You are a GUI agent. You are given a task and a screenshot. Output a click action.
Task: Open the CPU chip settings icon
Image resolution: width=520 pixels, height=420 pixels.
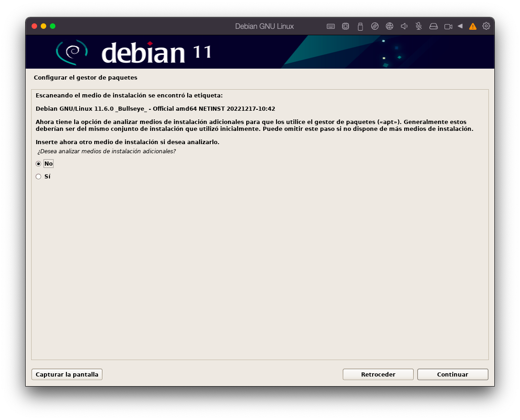point(346,27)
